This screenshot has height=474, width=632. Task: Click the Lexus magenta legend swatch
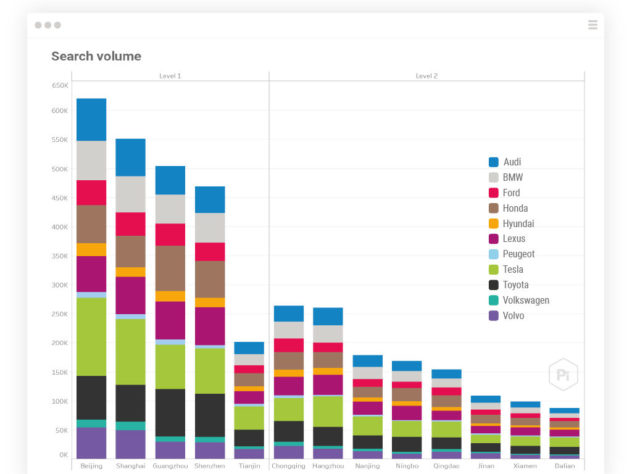pos(493,239)
